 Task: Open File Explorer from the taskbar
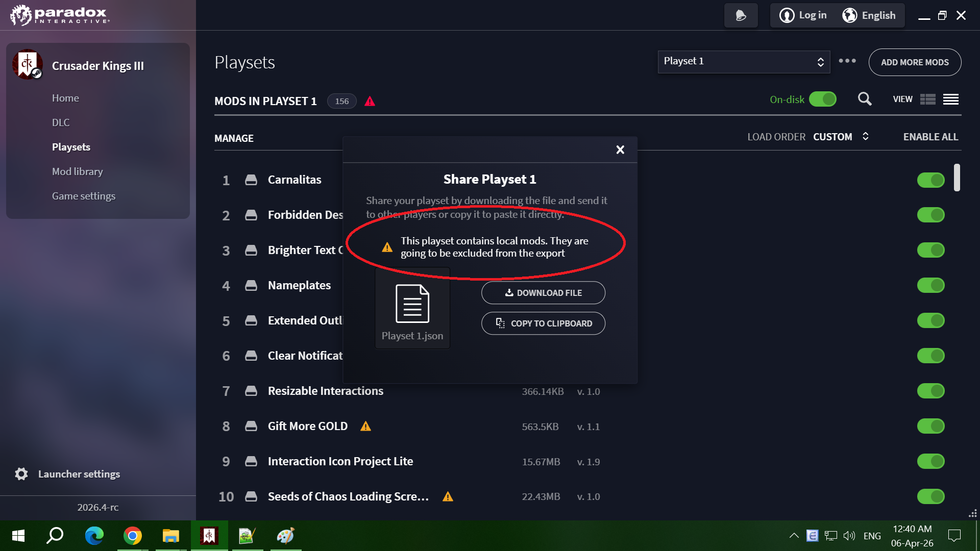tap(171, 536)
